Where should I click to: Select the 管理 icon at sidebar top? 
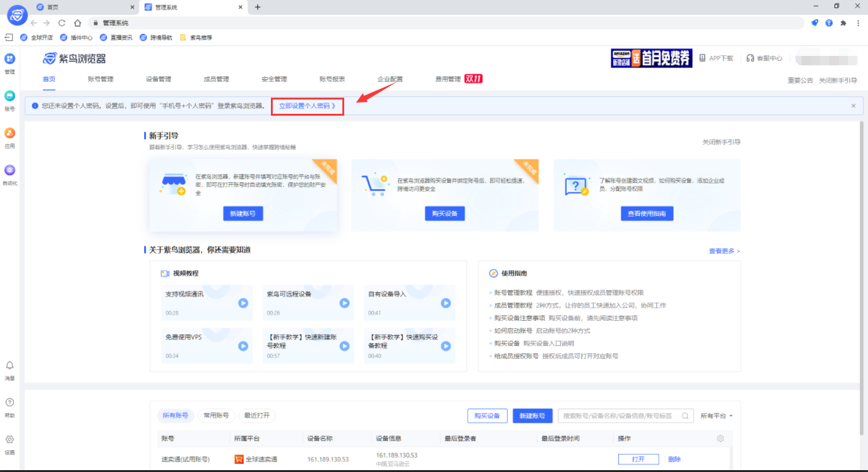coord(9,59)
